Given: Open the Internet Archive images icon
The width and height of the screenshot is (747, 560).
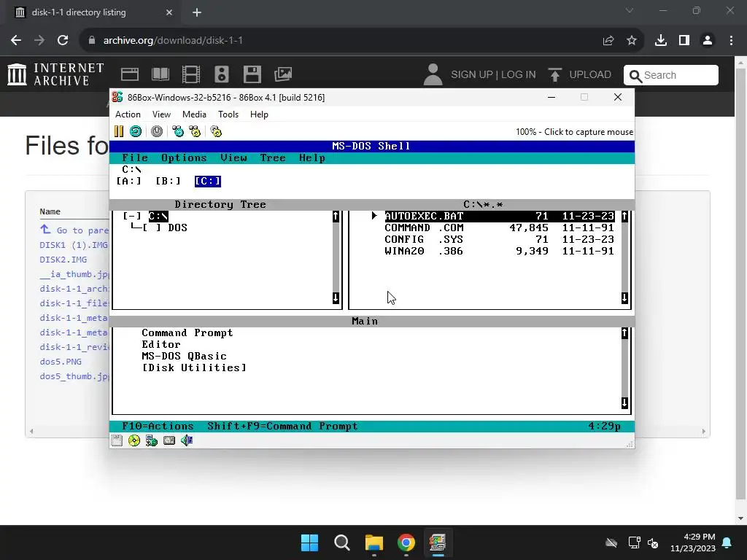Looking at the screenshot, I should pyautogui.click(x=283, y=74).
